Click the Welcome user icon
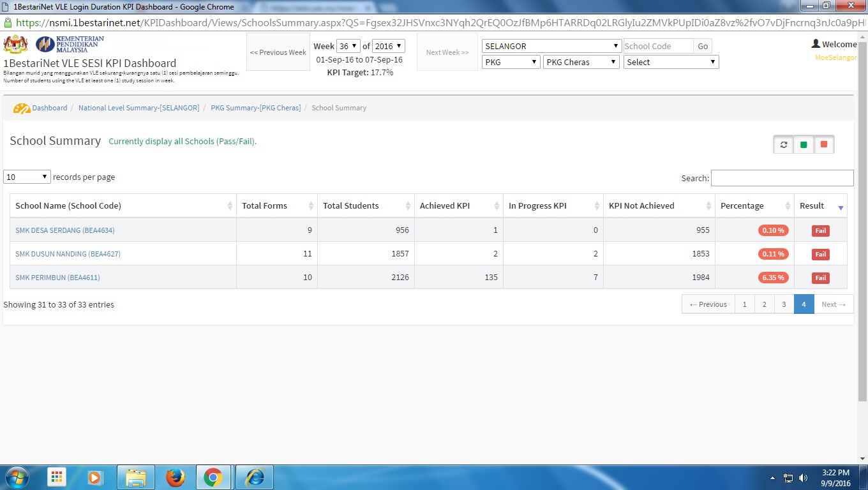The width and height of the screenshot is (868, 490). [816, 44]
